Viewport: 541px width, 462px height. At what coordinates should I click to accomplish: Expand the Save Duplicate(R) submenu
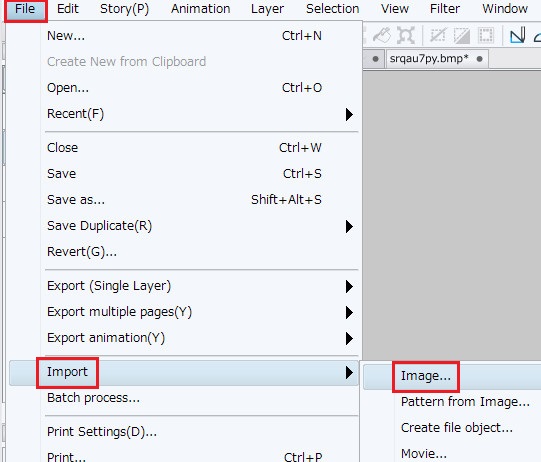tap(200, 226)
